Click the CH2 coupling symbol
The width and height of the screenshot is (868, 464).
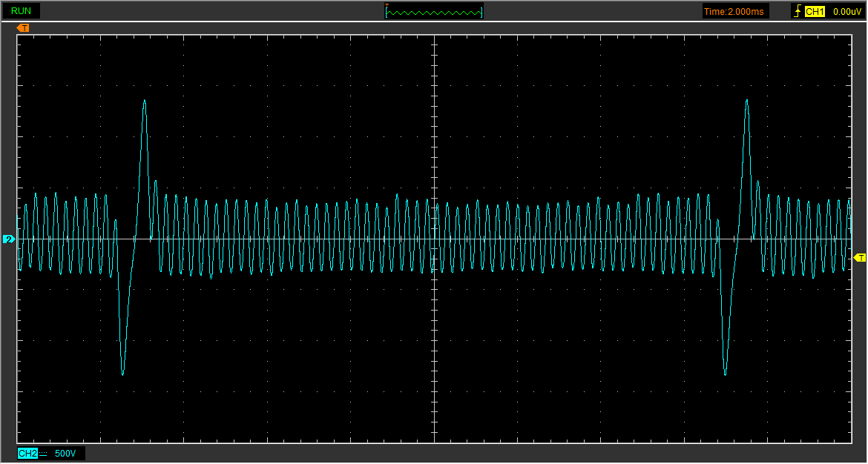point(43,454)
